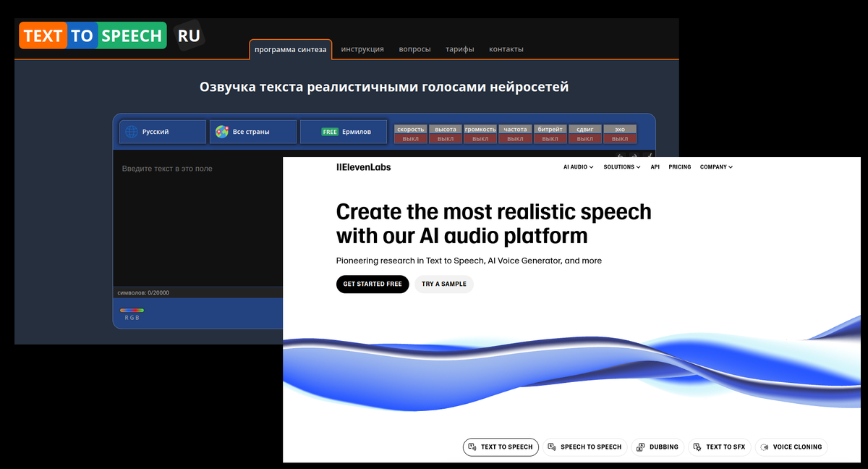The width and height of the screenshot is (868, 469).
Task: Toggle the частота (frequency) switch
Action: pos(515,134)
